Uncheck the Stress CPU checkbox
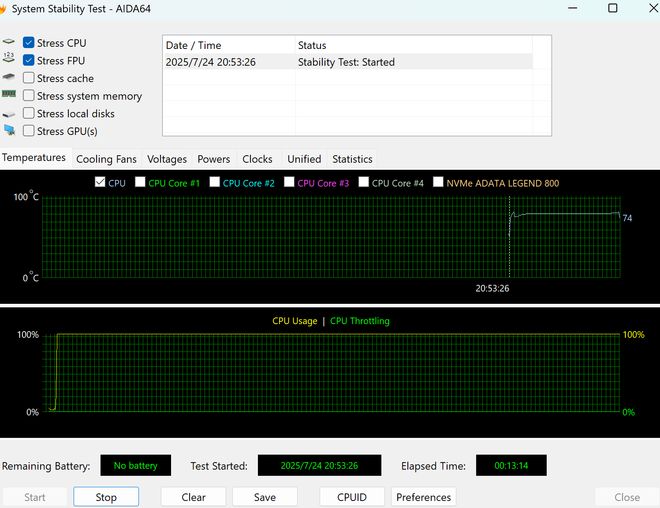Image resolution: width=660 pixels, height=508 pixels. click(x=29, y=43)
